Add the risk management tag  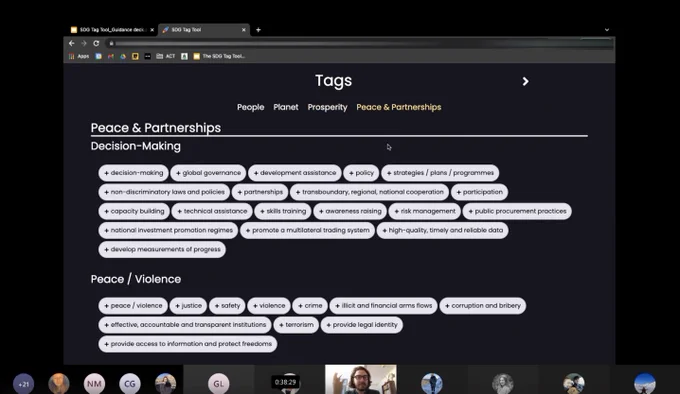pyautogui.click(x=425, y=211)
